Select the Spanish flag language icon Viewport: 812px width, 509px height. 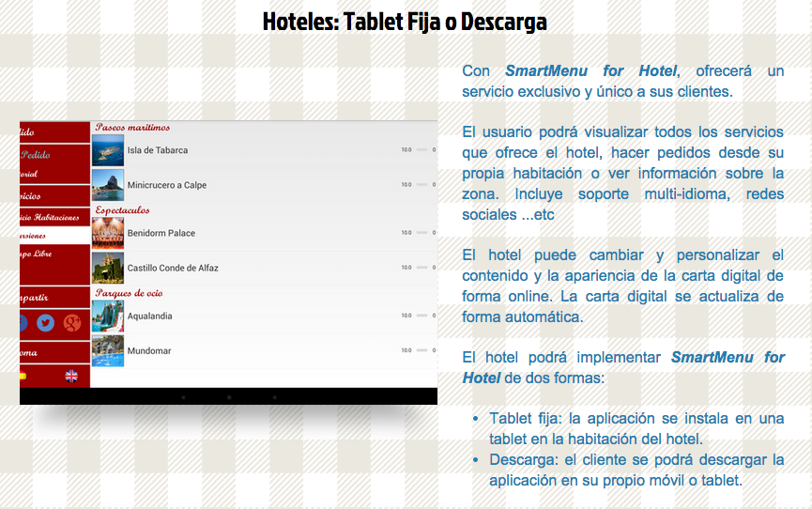click(23, 376)
